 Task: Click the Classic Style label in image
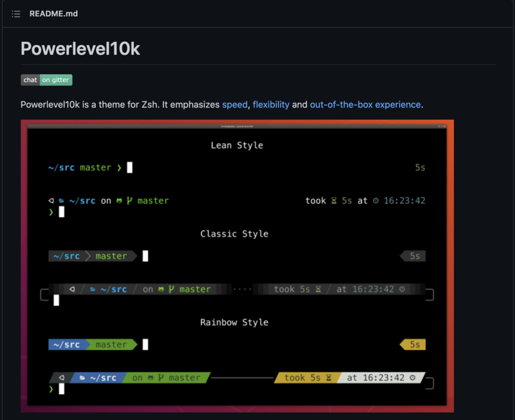coord(234,234)
